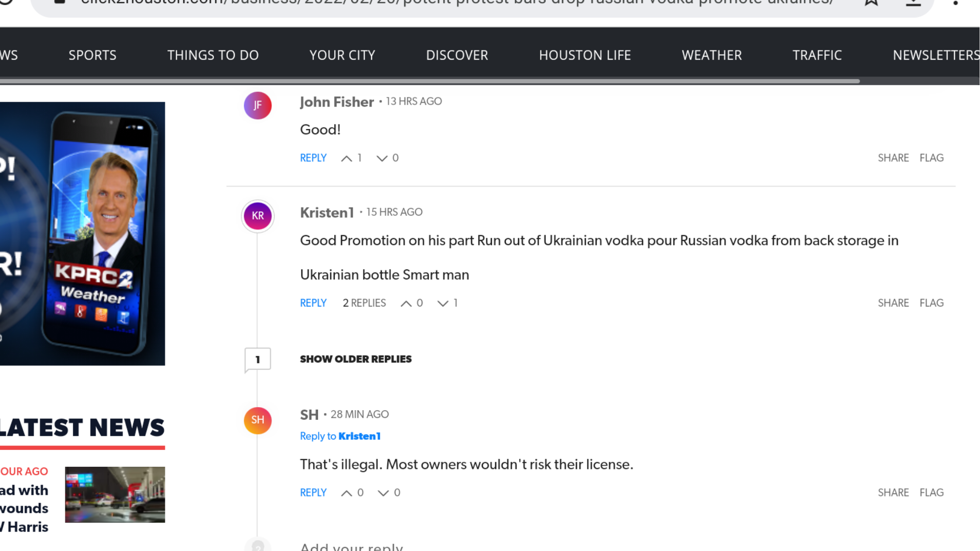980x551 pixels.
Task: Open the Weather menu item
Action: 712,55
